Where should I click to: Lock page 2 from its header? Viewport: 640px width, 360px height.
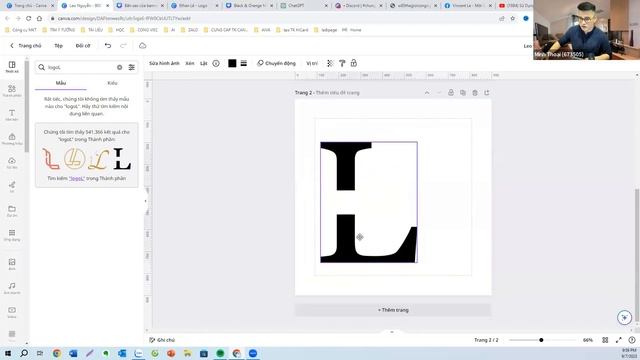click(451, 93)
